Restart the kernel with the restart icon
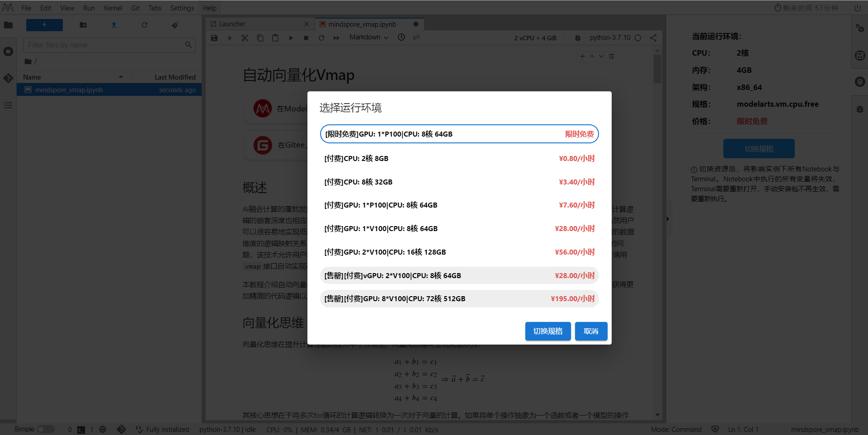The height and width of the screenshot is (435, 868). click(321, 38)
